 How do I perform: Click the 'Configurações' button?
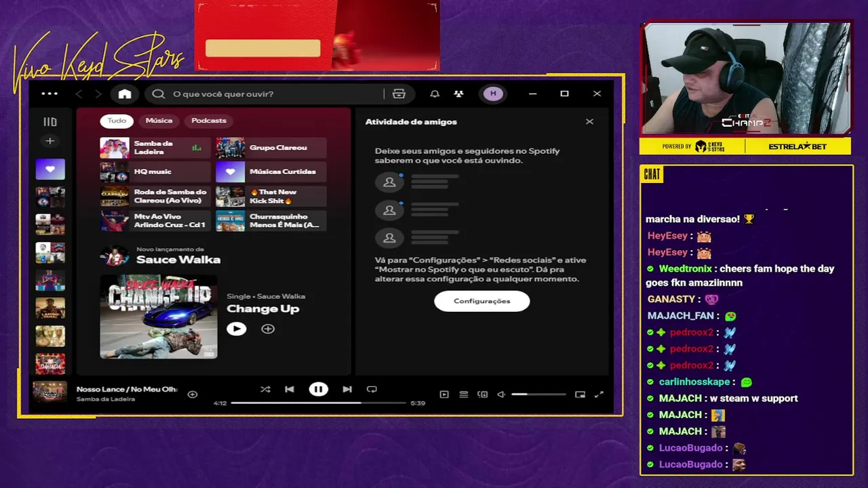click(x=482, y=301)
